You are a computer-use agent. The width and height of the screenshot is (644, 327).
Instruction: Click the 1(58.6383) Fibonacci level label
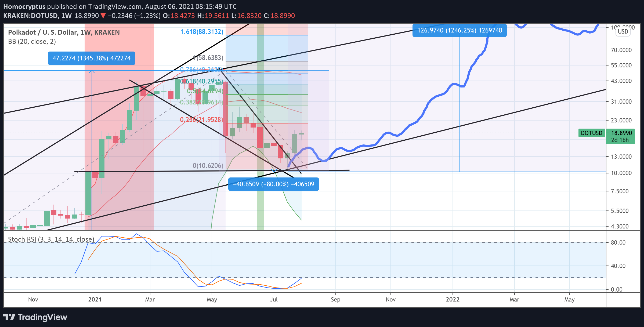point(208,57)
